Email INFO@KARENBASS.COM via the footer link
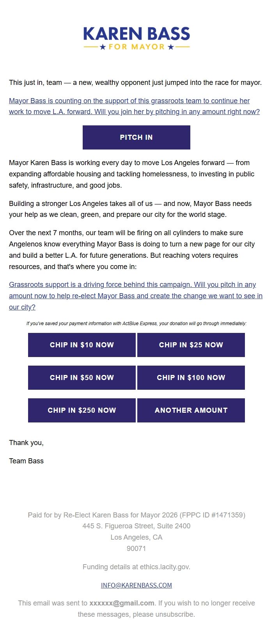Screen dimensions: 273x644 (x=136, y=585)
